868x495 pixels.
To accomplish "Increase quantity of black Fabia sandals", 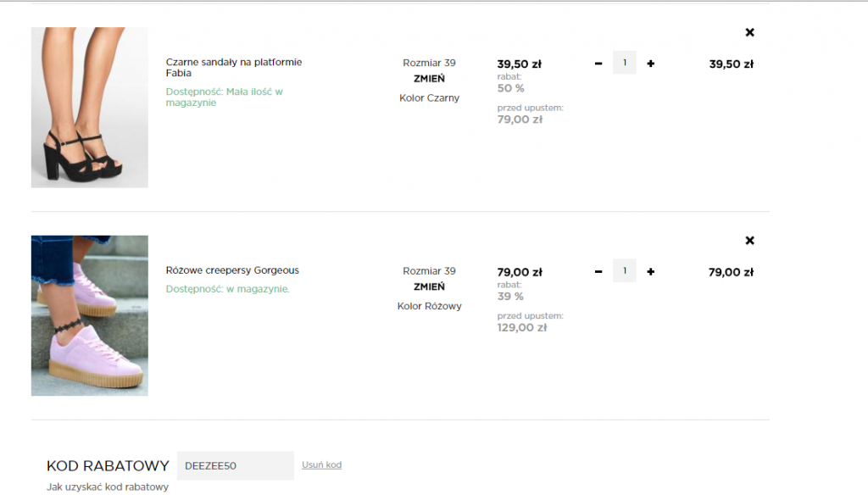I will point(650,64).
